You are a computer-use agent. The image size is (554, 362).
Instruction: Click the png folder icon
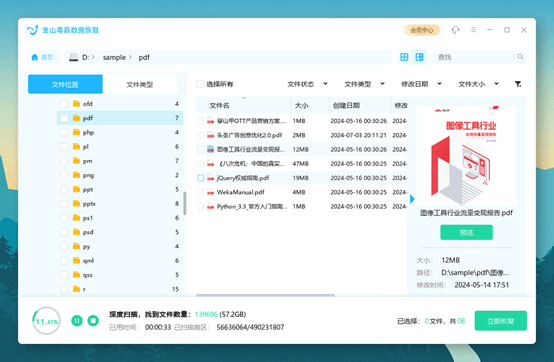click(x=76, y=175)
